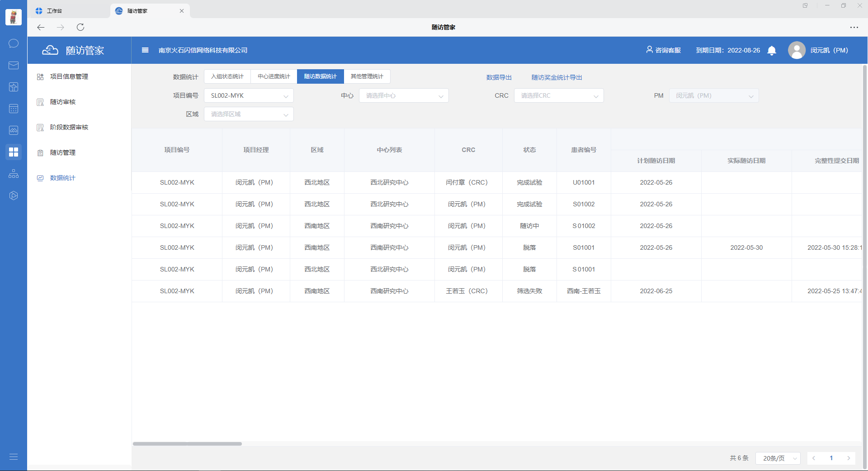Open the 项目编号 SL002-MYK dropdown

[x=249, y=95]
